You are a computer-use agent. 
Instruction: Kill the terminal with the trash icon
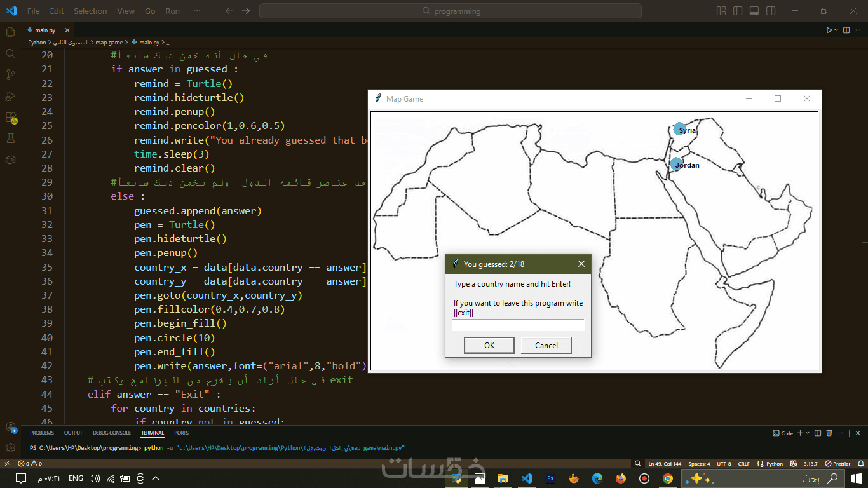pos(829,433)
